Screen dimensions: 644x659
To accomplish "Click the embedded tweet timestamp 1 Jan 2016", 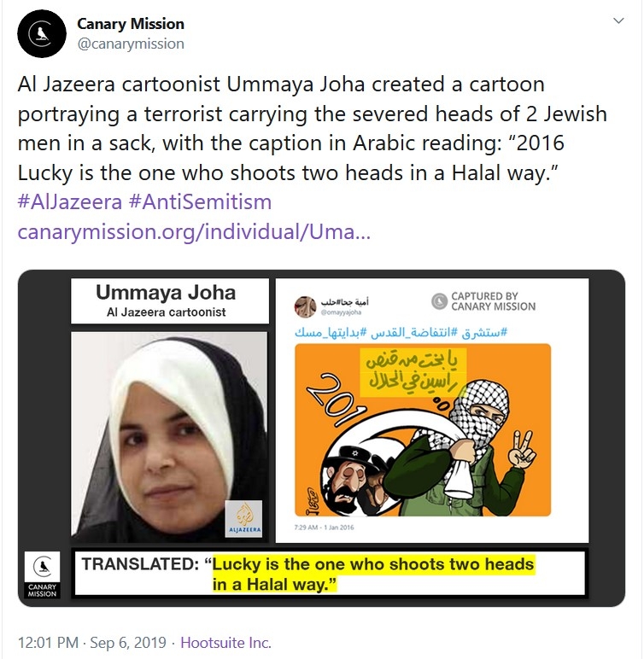I will 324,527.
